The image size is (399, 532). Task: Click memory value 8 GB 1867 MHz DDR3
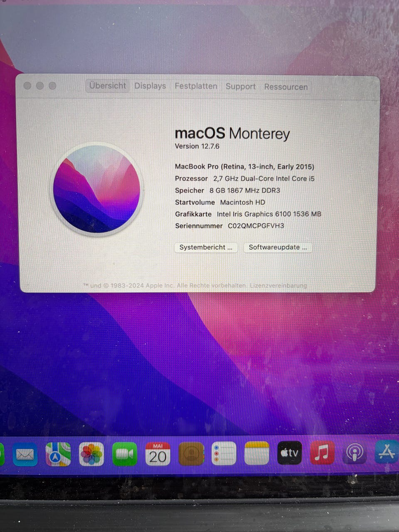pyautogui.click(x=245, y=190)
